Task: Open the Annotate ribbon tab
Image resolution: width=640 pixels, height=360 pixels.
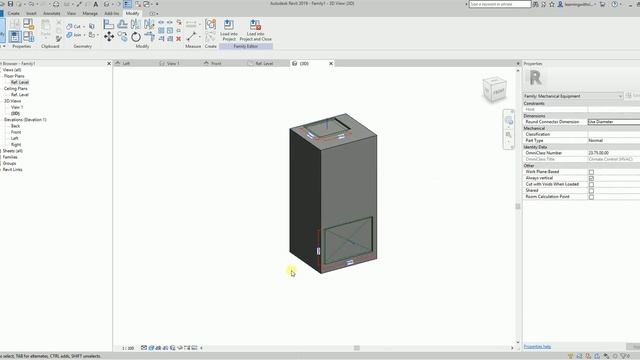Action: point(52,13)
